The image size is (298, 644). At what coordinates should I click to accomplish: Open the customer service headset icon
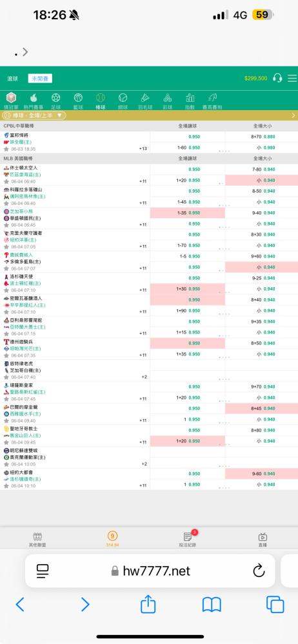coord(277,78)
